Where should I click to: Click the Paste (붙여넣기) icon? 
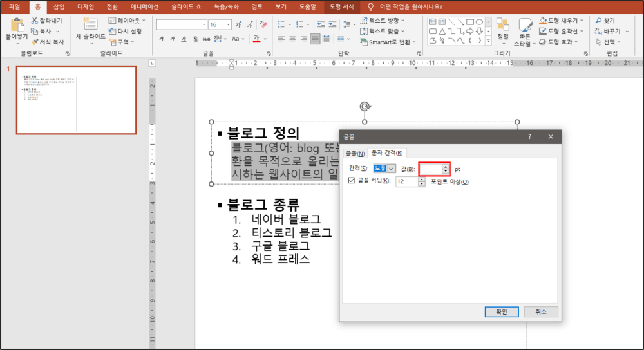coord(17,26)
